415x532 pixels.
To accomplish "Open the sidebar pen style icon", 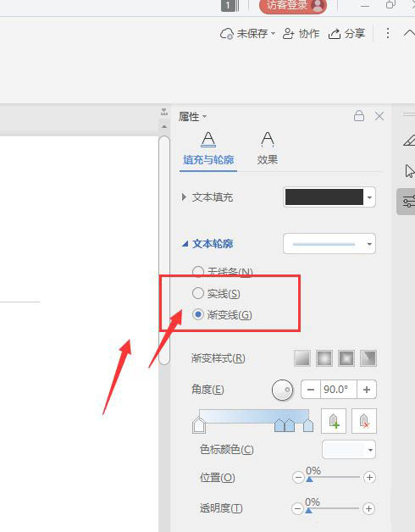I will (x=409, y=141).
